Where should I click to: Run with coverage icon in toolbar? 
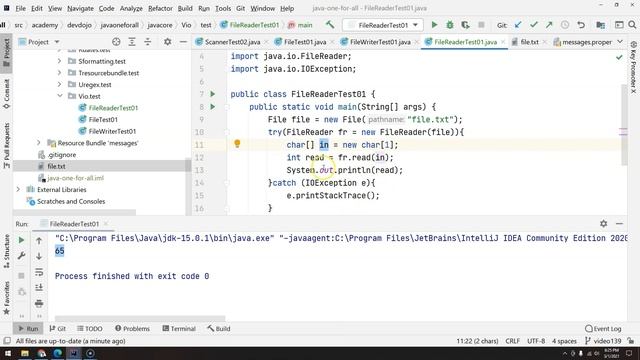pos(465,25)
